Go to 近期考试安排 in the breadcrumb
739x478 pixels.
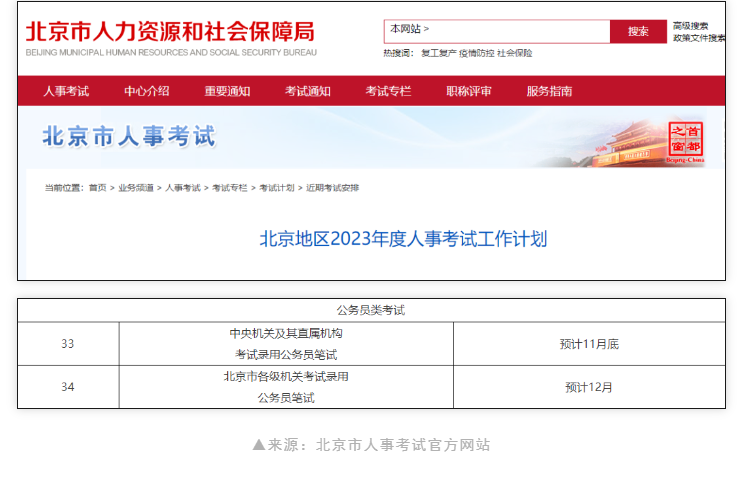333,188
